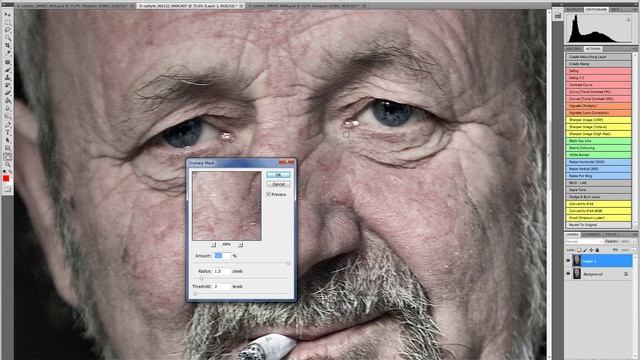Run the White Border action
The image size is (640, 360).
598,155
